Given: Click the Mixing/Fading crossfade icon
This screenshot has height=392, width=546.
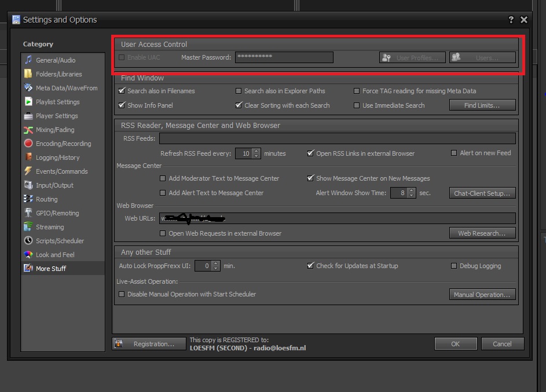Looking at the screenshot, I should click(x=28, y=130).
